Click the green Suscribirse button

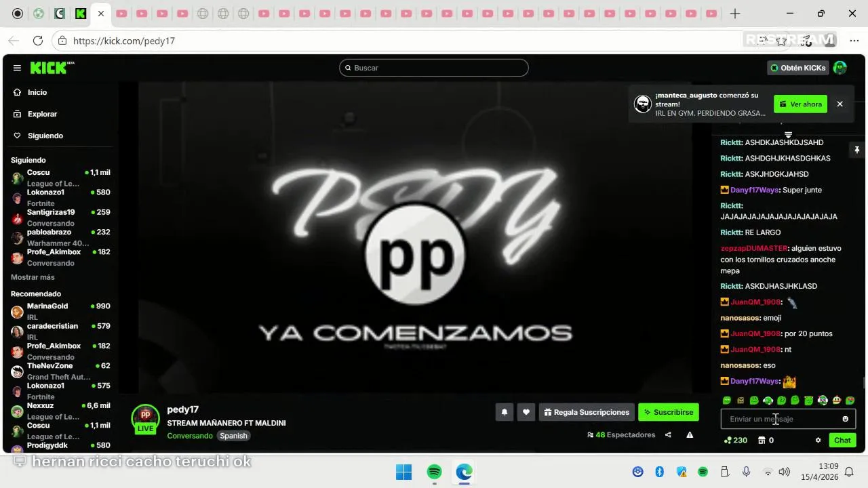(x=668, y=411)
